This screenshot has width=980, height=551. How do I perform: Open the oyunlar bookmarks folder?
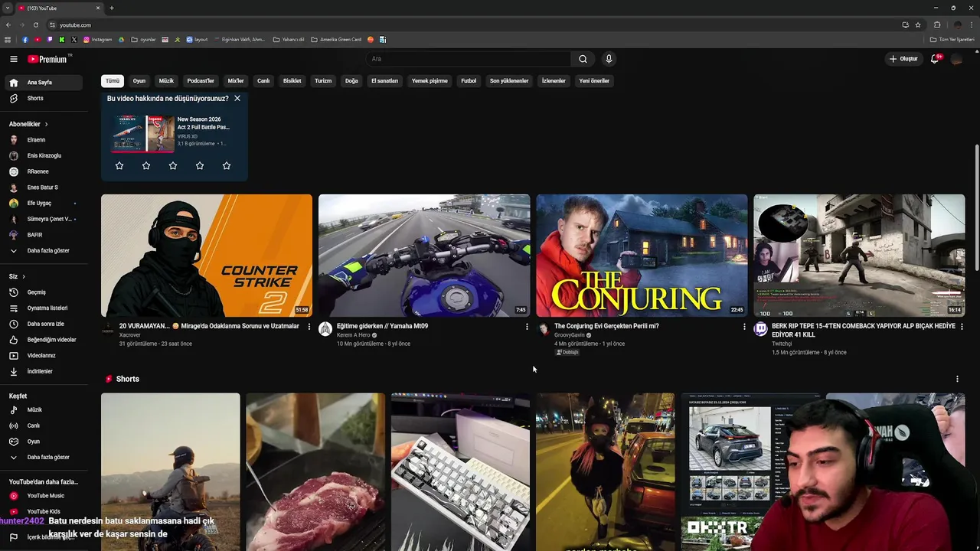pos(143,40)
